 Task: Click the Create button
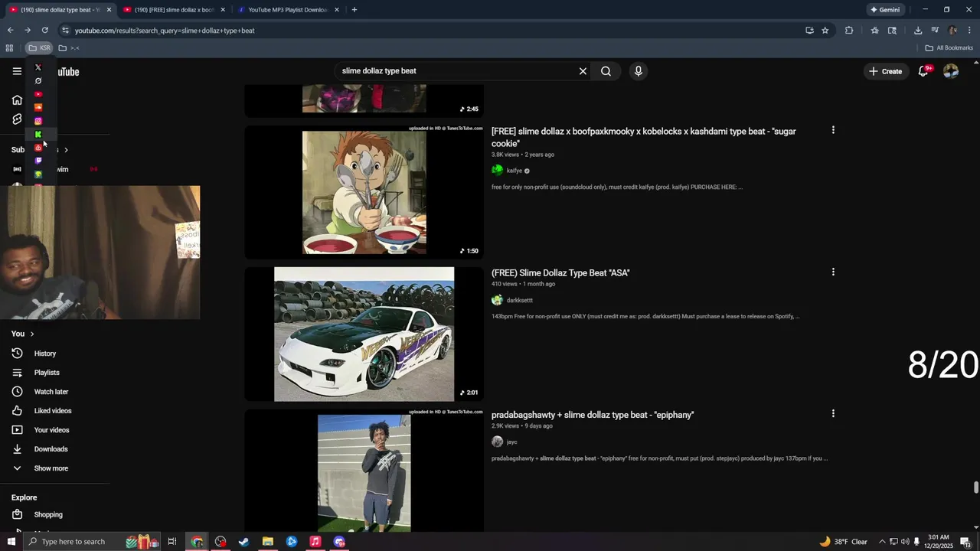tap(885, 71)
